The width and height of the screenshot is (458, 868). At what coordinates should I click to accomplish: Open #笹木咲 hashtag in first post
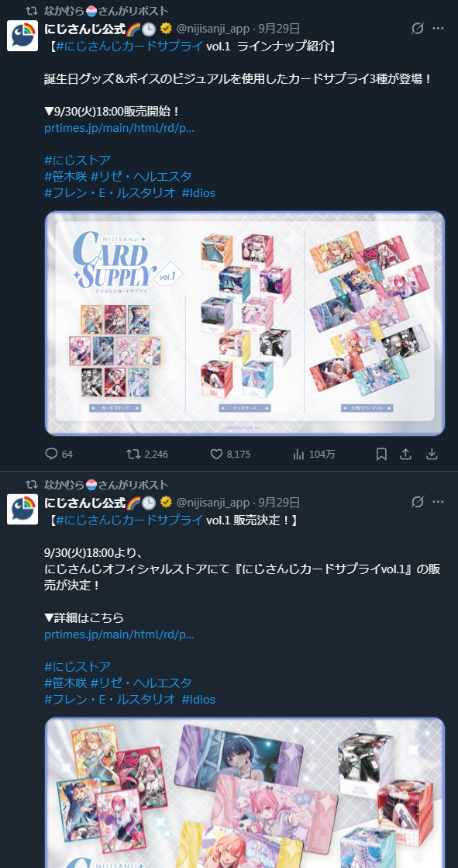(65, 177)
